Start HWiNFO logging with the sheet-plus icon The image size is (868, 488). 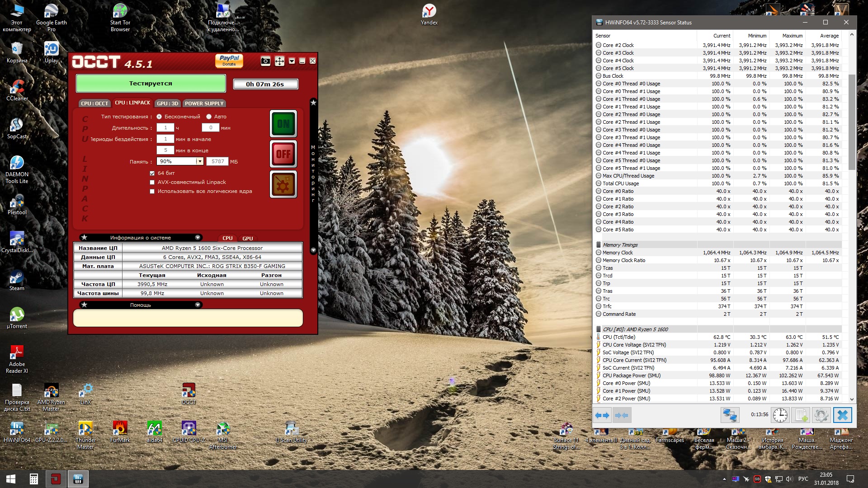(x=801, y=415)
